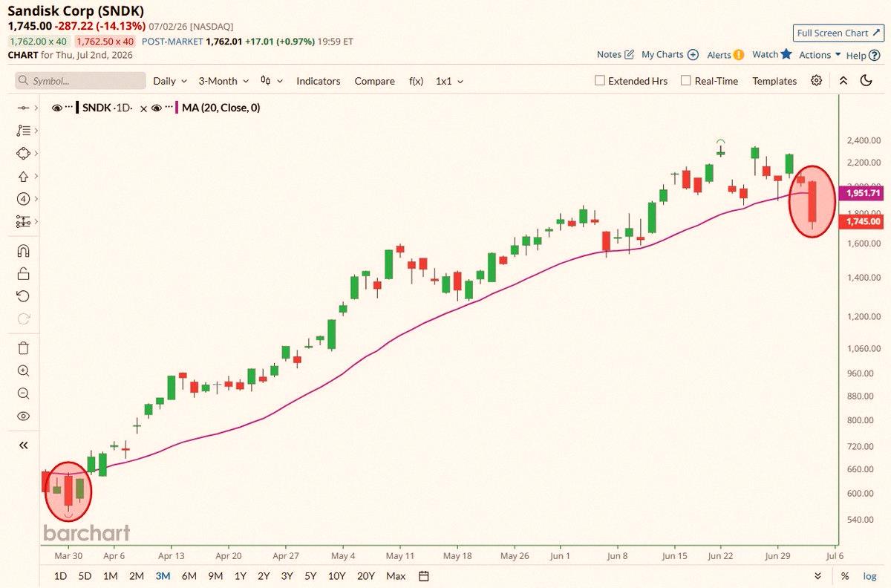
Task: Select the 5D time range
Action: 85,576
